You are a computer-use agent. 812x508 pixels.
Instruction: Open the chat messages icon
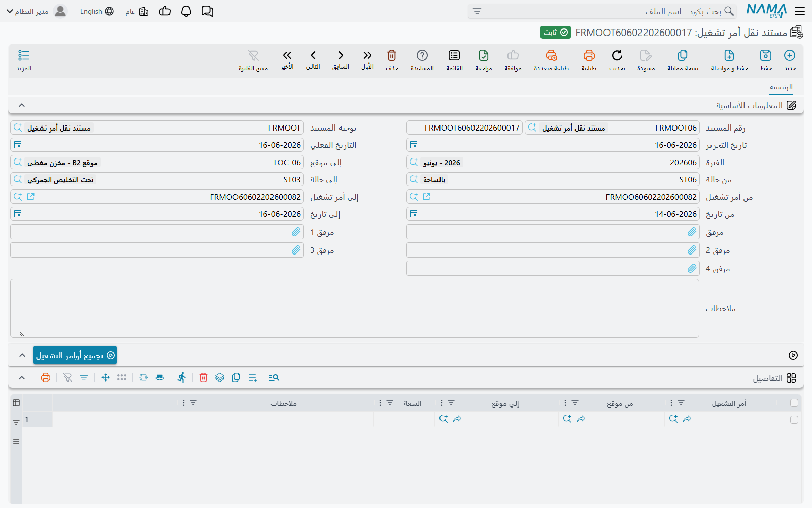click(208, 11)
